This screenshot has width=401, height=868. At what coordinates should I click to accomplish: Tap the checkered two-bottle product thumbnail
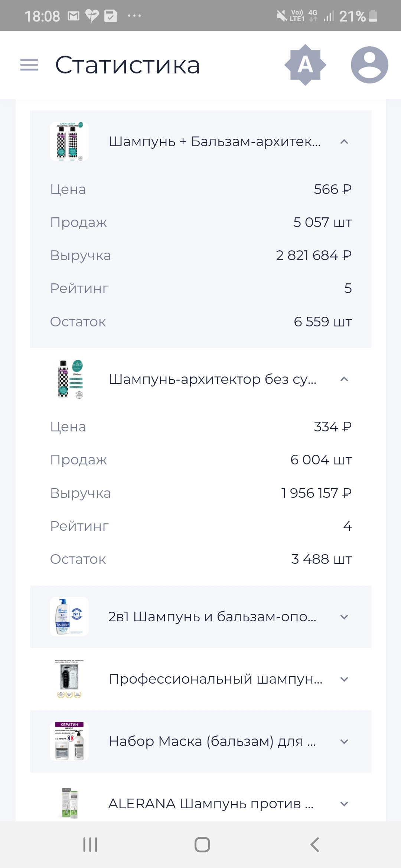69,142
